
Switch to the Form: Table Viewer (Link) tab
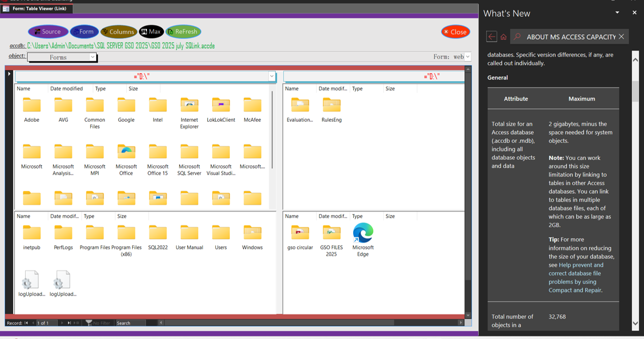pos(37,9)
